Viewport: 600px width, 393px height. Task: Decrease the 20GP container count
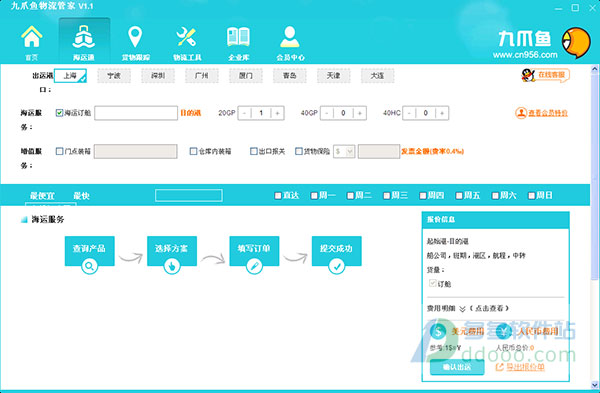[x=245, y=113]
